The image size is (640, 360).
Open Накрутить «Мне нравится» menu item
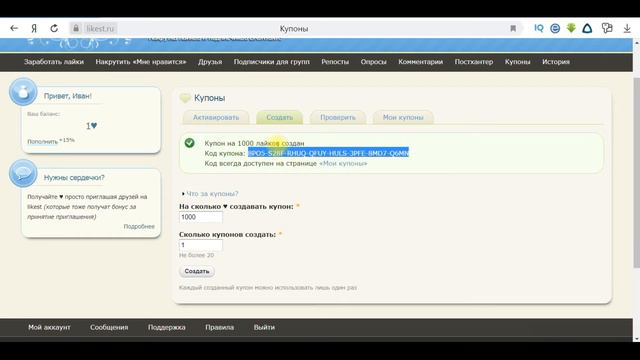click(x=141, y=62)
